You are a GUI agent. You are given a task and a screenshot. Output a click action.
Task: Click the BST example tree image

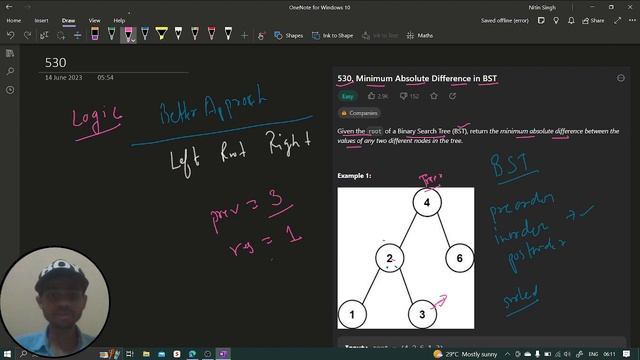(x=406, y=258)
